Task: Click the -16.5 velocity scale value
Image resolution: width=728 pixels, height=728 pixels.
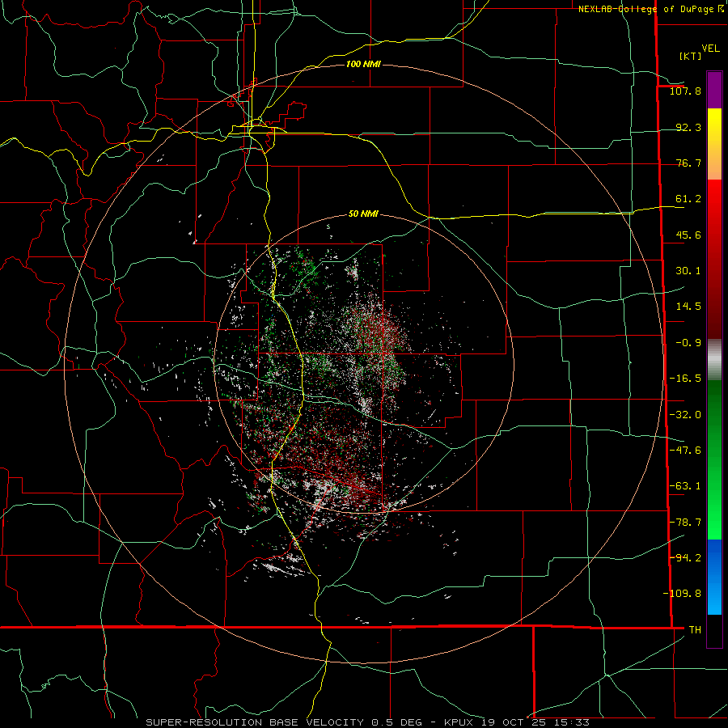Action: pos(685,379)
